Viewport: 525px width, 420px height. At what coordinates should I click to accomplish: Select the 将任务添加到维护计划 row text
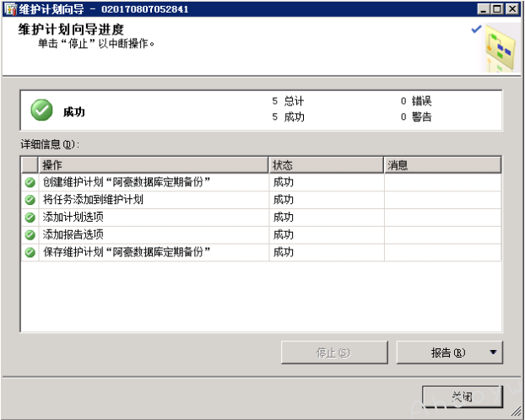coord(93,200)
